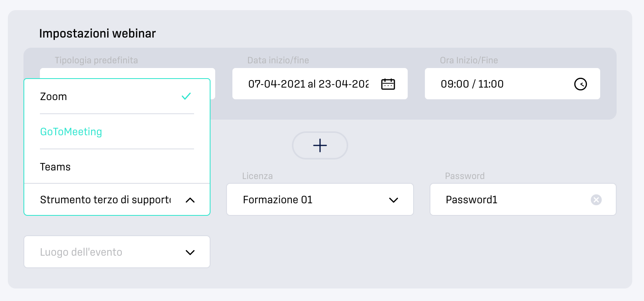The width and height of the screenshot is (644, 301).
Task: Click into the Password1 input field
Action: 523,199
